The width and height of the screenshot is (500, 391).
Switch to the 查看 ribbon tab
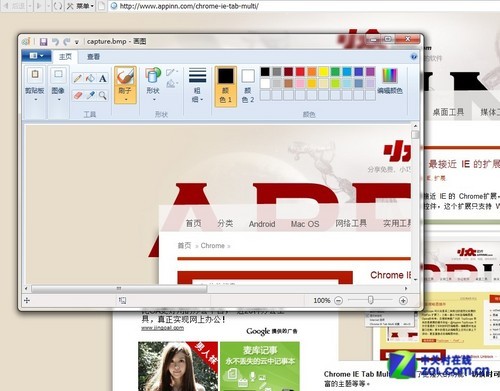pos(93,57)
